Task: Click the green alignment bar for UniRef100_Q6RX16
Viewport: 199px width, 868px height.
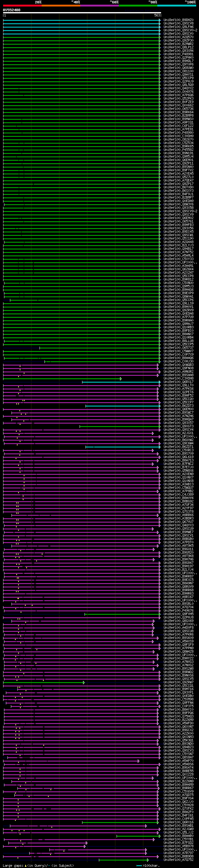Action: pos(120,822)
